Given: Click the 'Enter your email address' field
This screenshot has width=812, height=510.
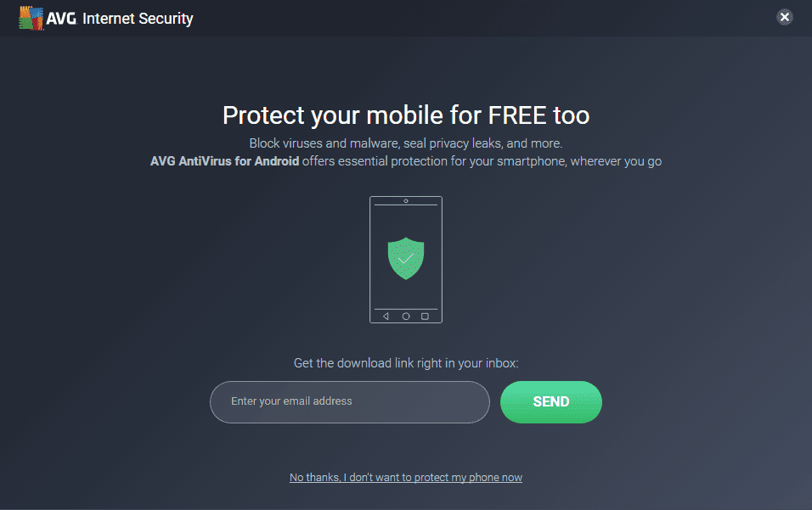Looking at the screenshot, I should 349,401.
